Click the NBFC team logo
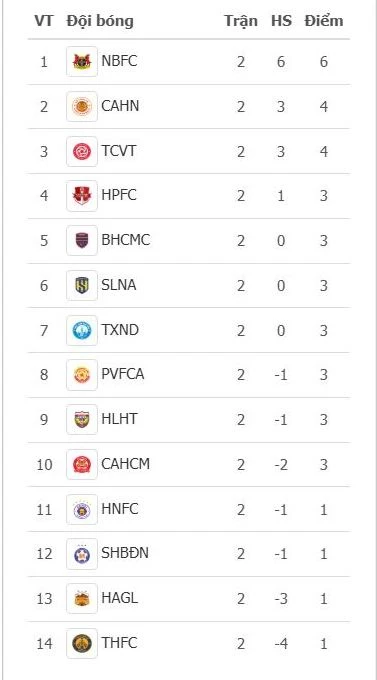This screenshot has height=680, width=377. pyautogui.click(x=82, y=62)
